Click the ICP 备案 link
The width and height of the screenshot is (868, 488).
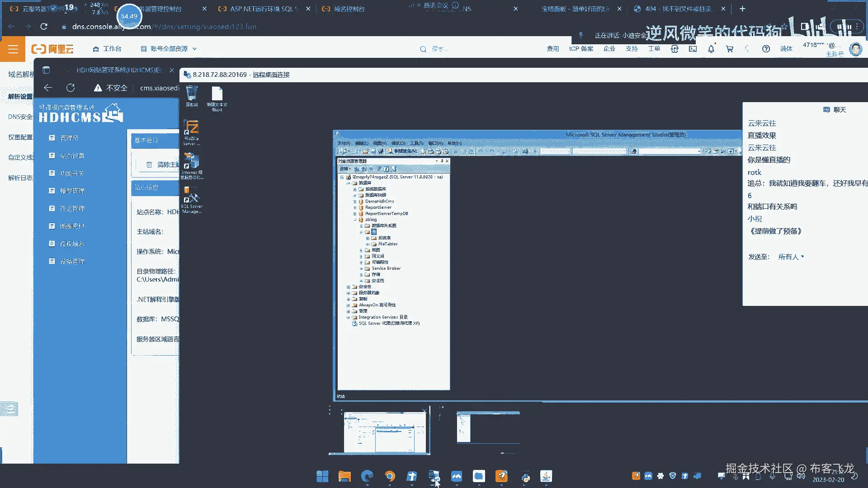tap(581, 49)
